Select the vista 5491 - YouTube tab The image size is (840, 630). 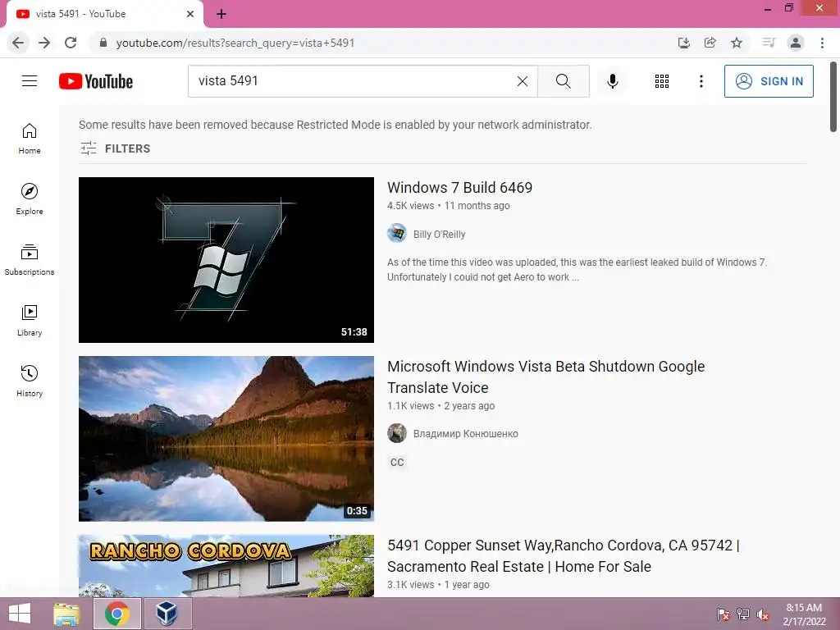click(x=104, y=14)
